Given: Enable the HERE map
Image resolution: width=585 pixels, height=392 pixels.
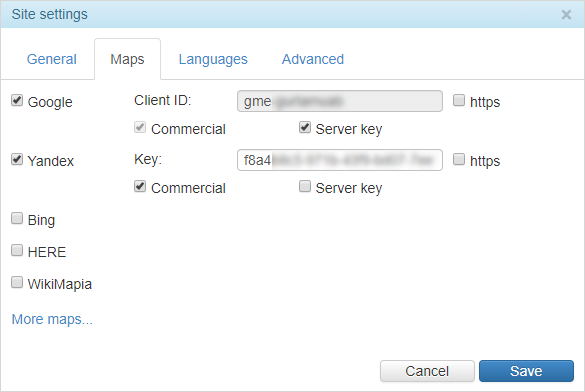Looking at the screenshot, I should point(17,250).
